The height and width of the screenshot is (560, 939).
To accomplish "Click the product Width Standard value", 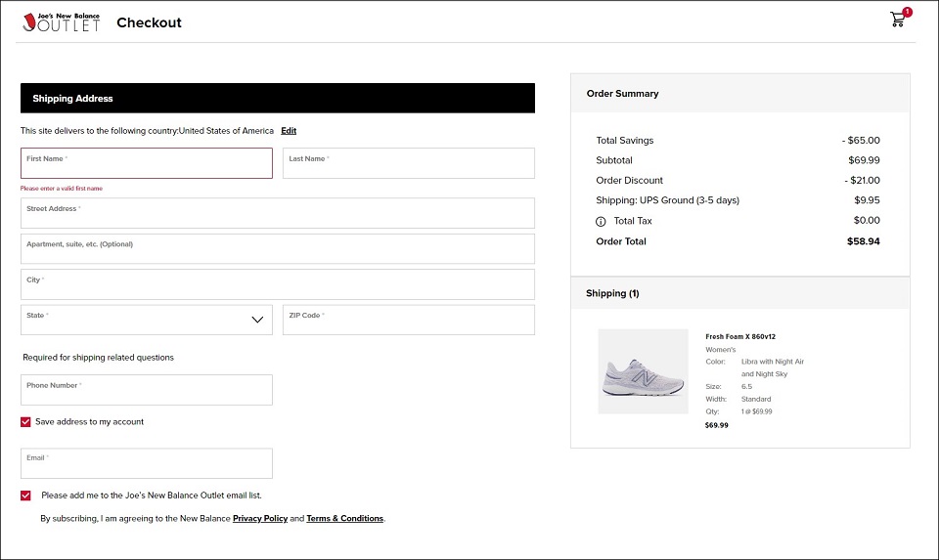I will point(756,399).
